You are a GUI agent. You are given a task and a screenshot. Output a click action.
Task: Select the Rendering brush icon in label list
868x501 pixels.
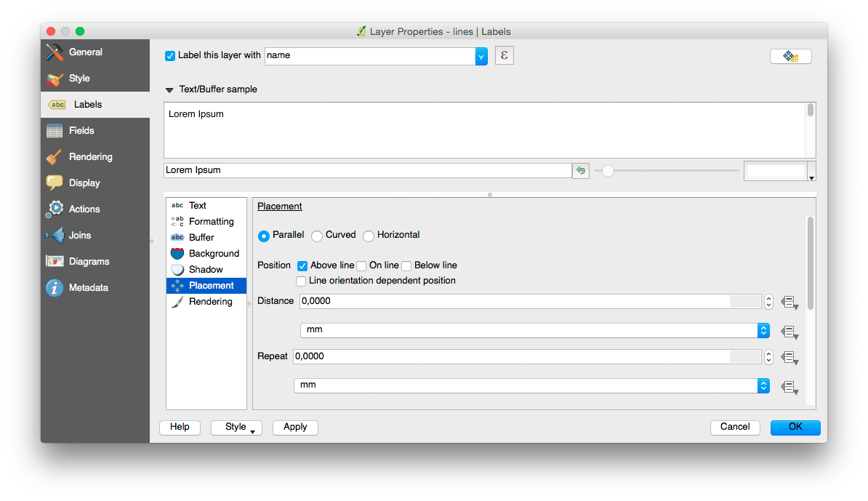point(177,302)
